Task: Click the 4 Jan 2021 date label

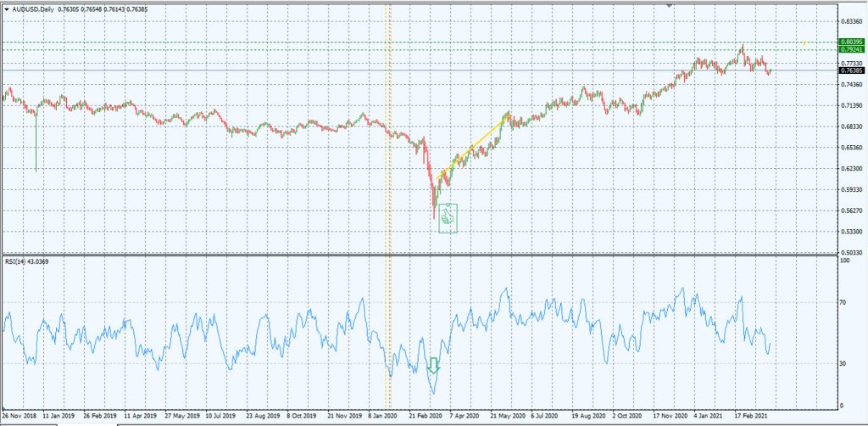Action: point(706,418)
